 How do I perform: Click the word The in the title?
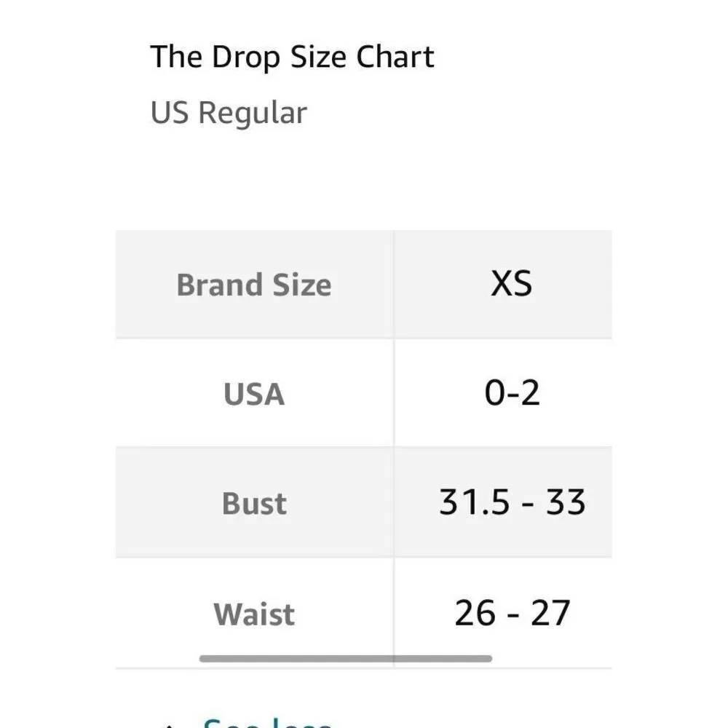coord(176,57)
